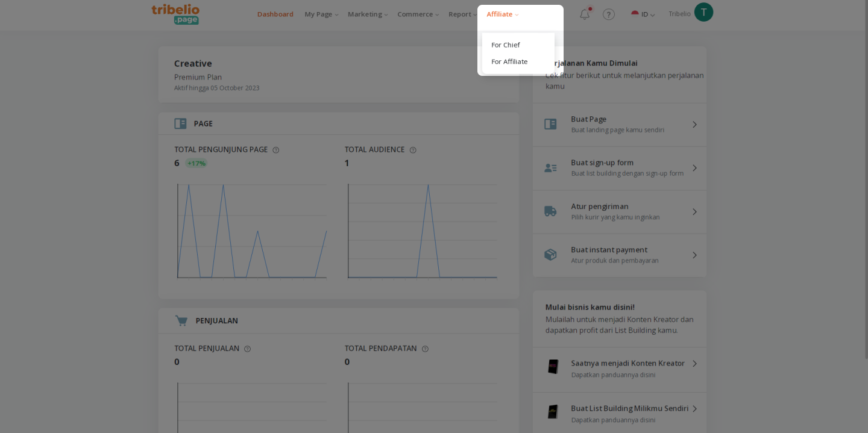This screenshot has width=868, height=433.
Task: Click the Total Pengunjung Page info icon
Action: pos(276,150)
